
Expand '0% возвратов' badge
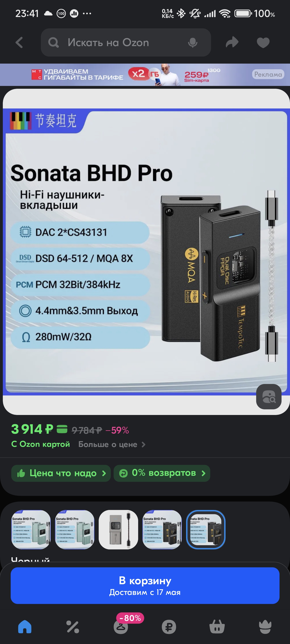[x=162, y=473]
